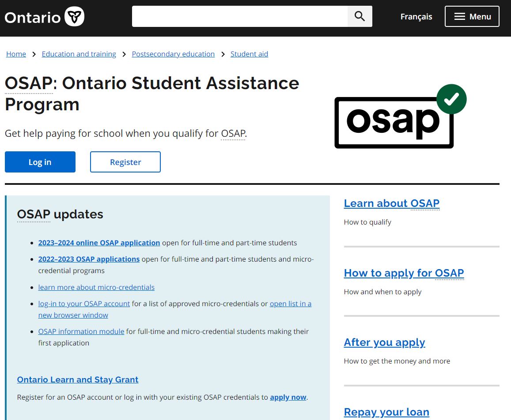Open Education and training breadcrumb
The height and width of the screenshot is (420, 511).
79,54
